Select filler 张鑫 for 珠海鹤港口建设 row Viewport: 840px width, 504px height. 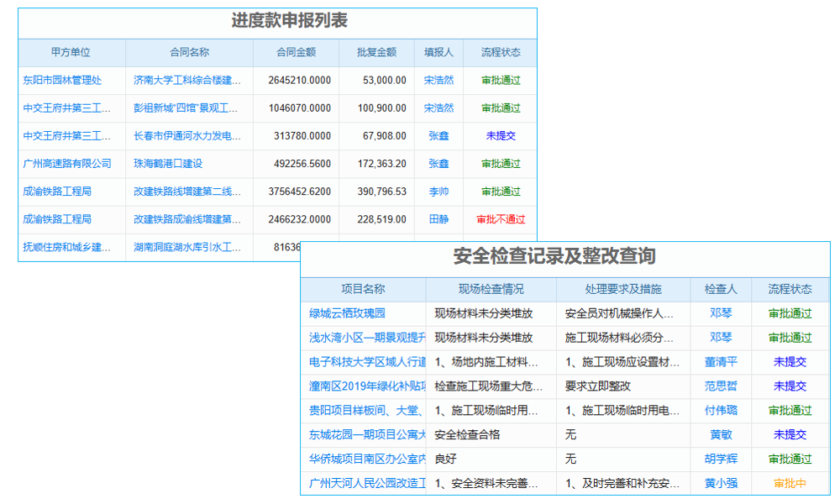[439, 163]
